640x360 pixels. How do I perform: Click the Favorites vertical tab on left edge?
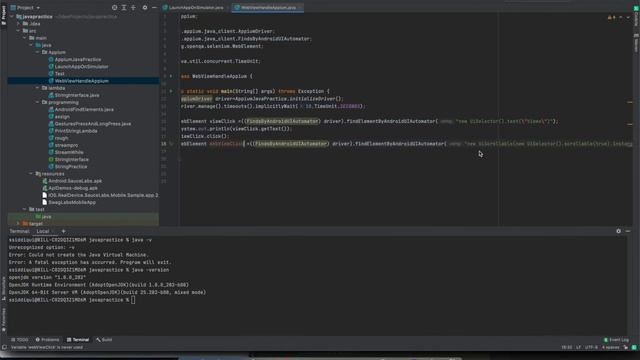[4, 320]
